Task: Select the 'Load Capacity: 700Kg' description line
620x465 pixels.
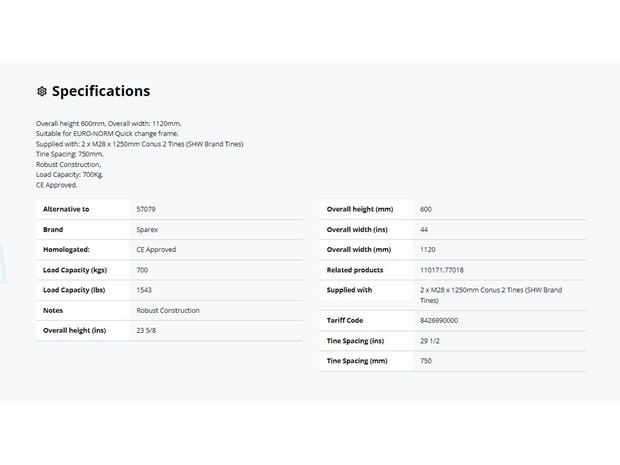Action: coord(70,174)
